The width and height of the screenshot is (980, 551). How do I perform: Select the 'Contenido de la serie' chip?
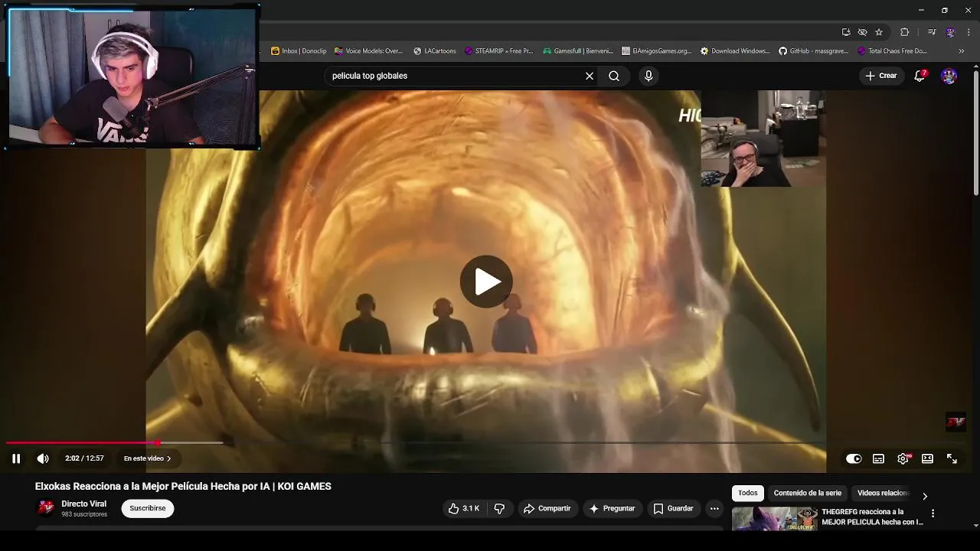807,493
